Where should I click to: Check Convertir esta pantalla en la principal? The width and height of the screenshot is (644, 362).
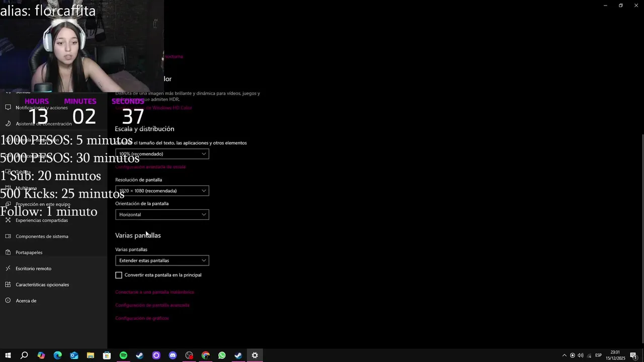pyautogui.click(x=119, y=275)
